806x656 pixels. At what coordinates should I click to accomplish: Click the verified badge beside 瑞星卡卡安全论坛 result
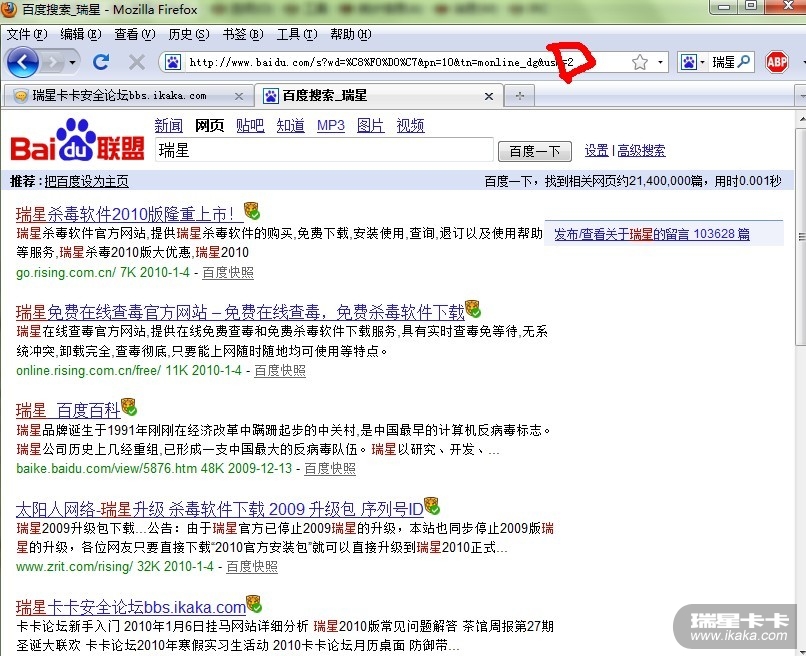(254, 604)
